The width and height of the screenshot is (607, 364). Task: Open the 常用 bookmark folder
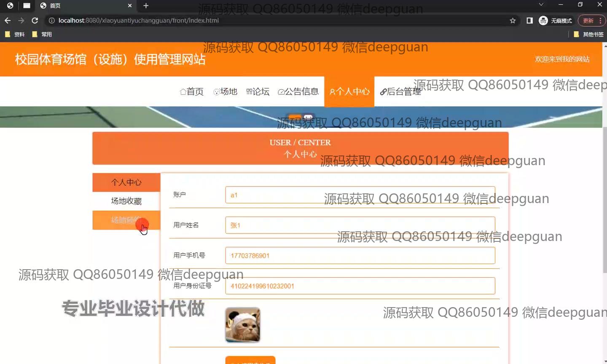[x=42, y=35]
